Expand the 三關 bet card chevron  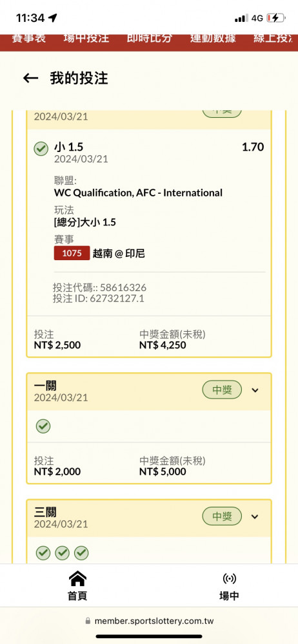(x=255, y=516)
